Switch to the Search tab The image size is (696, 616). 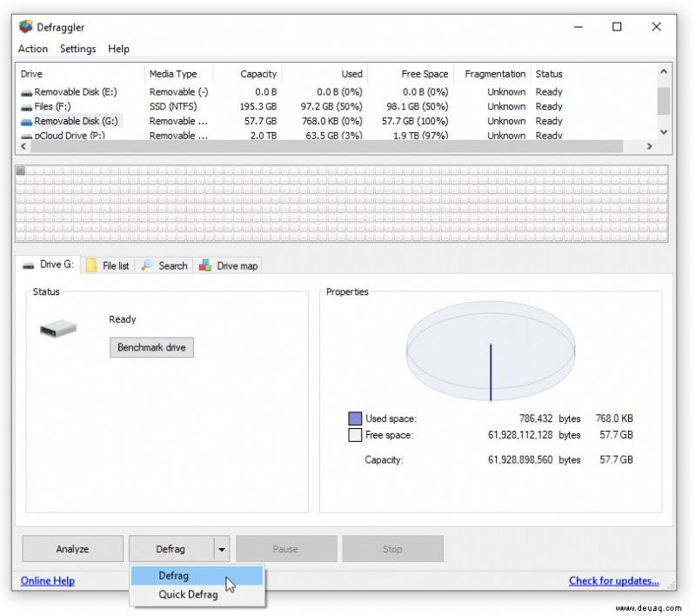coord(164,265)
